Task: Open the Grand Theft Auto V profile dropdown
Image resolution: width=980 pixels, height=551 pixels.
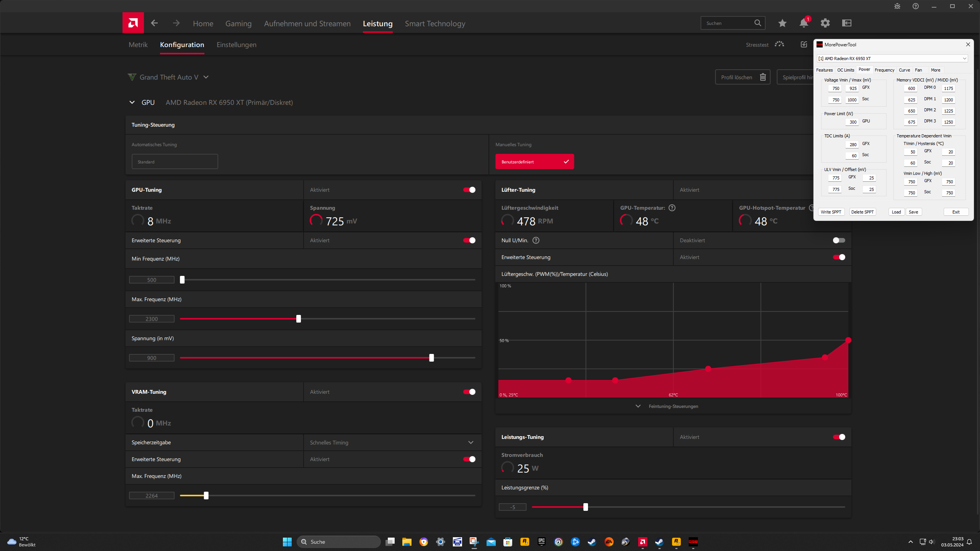Action: (x=206, y=77)
